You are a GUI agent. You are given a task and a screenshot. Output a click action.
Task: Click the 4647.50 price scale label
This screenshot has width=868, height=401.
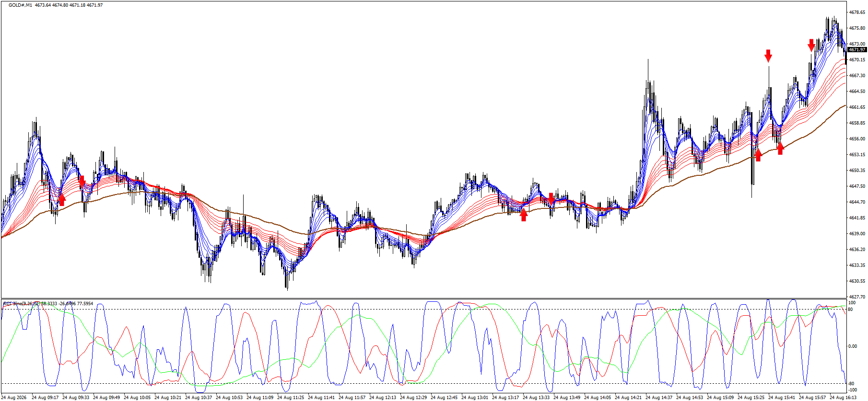857,186
